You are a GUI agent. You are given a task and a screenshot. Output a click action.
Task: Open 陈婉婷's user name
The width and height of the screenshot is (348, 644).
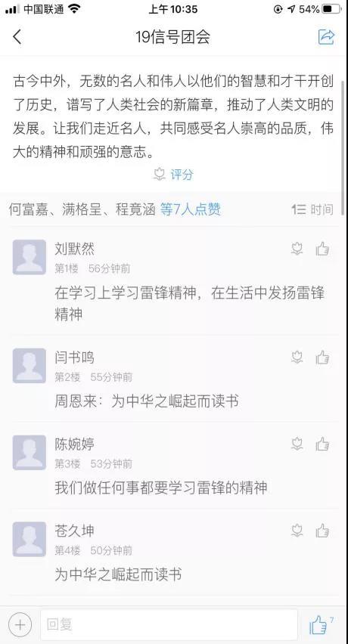74,444
